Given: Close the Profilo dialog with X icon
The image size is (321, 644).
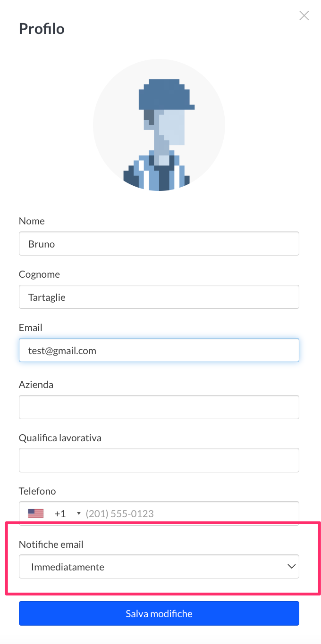Looking at the screenshot, I should [304, 16].
